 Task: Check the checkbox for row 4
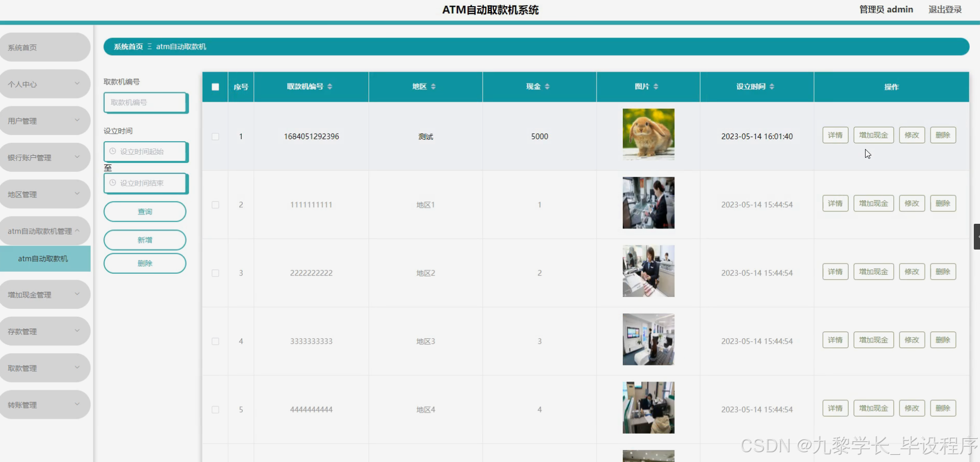[215, 341]
